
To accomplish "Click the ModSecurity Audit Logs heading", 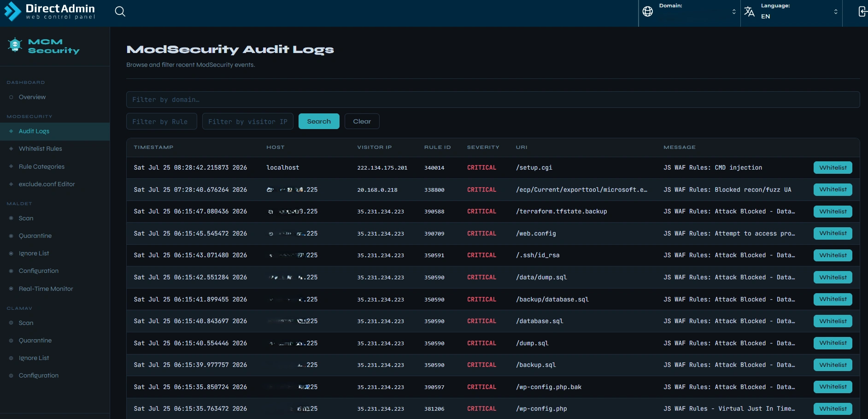I will coord(230,50).
